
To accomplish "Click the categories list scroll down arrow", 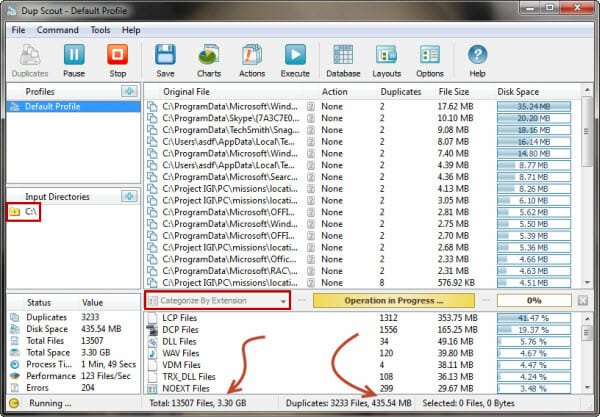I will 587,388.
